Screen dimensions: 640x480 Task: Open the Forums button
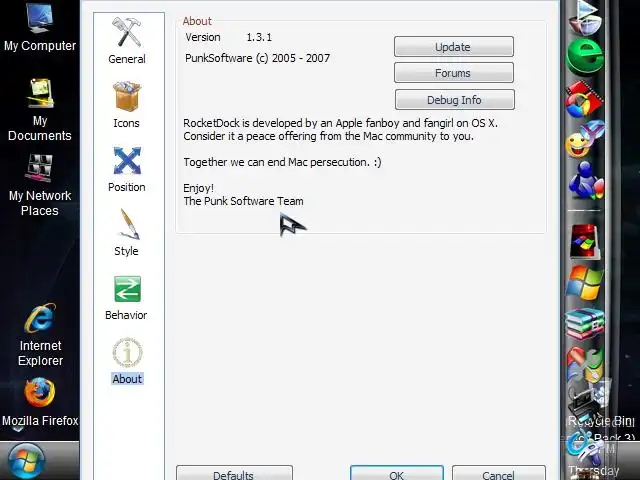pos(453,73)
